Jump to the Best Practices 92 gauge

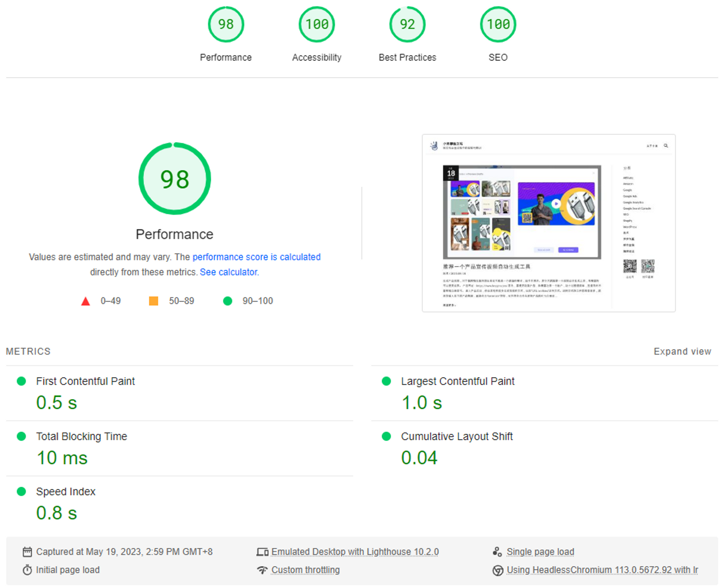click(407, 25)
